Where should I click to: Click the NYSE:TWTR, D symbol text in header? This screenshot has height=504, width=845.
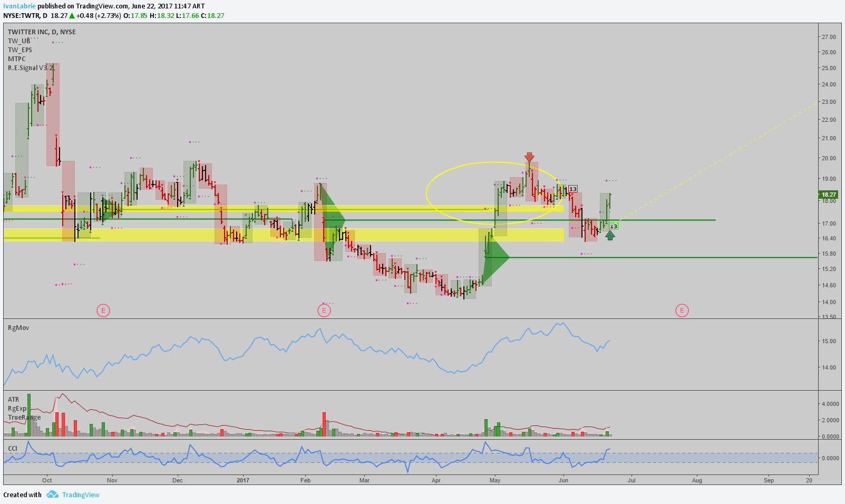25,16
